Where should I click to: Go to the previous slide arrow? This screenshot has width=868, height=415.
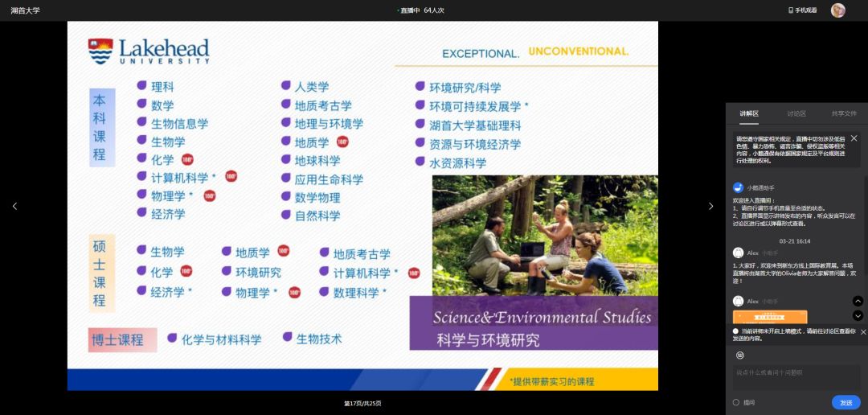[14, 206]
